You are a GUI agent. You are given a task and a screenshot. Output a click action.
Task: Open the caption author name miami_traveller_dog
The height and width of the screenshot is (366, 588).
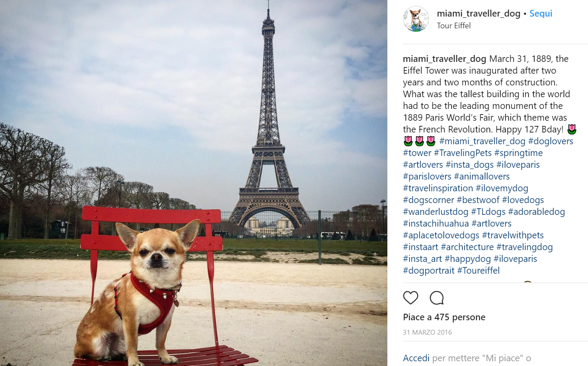point(444,59)
